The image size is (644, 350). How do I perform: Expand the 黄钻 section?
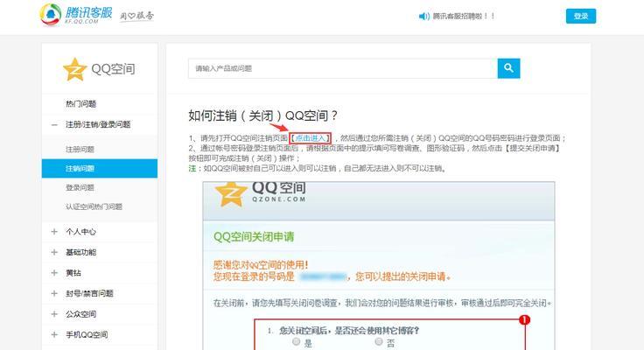click(x=54, y=273)
